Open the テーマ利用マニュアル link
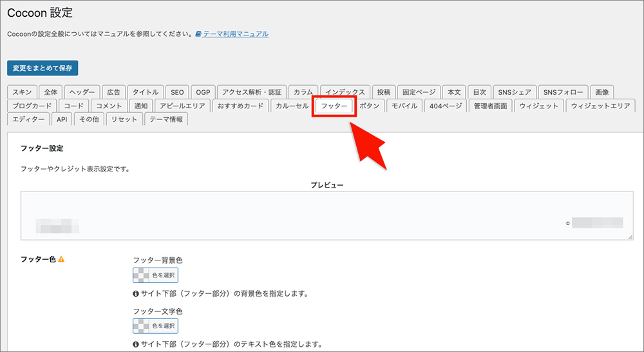 point(235,34)
